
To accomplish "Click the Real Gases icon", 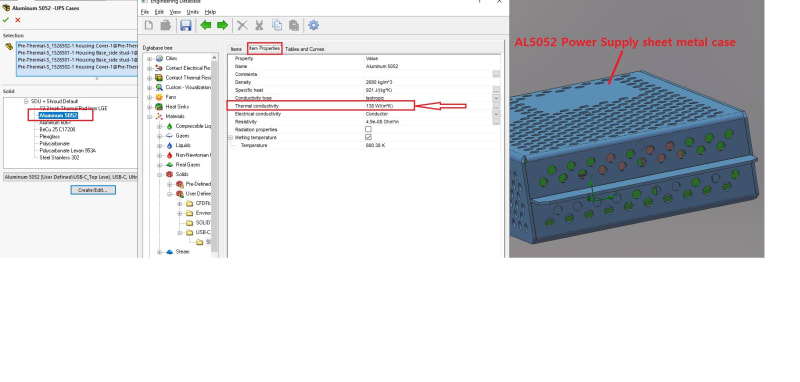I will point(169,165).
